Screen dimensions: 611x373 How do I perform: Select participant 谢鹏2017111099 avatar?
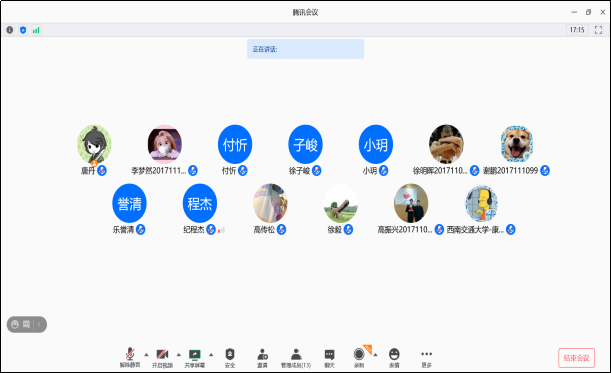click(x=516, y=144)
